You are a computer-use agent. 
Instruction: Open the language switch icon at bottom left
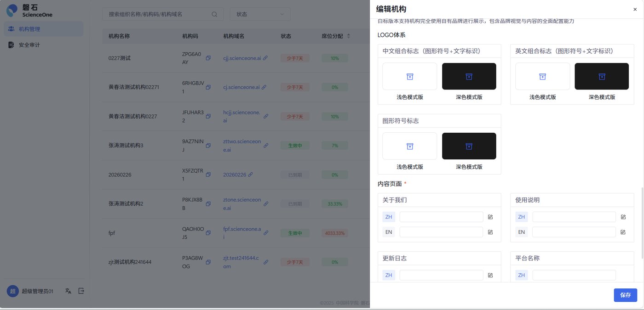pyautogui.click(x=68, y=291)
